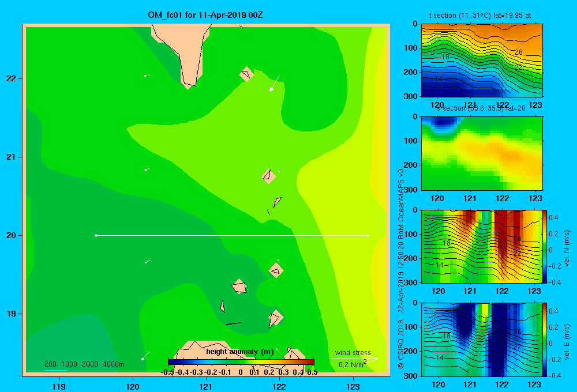
Task: Click the wind vector arrow in the southwest map corner
Action: 146,356
